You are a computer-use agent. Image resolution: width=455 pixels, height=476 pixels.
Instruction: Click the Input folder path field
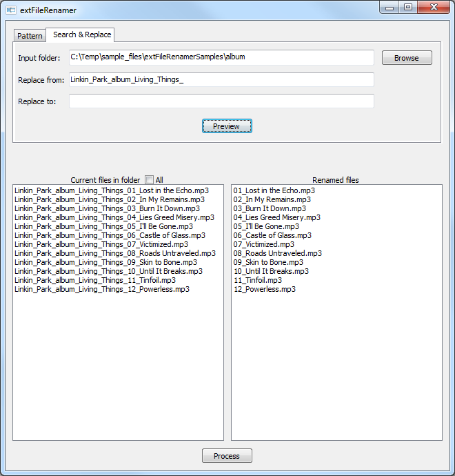click(221, 57)
